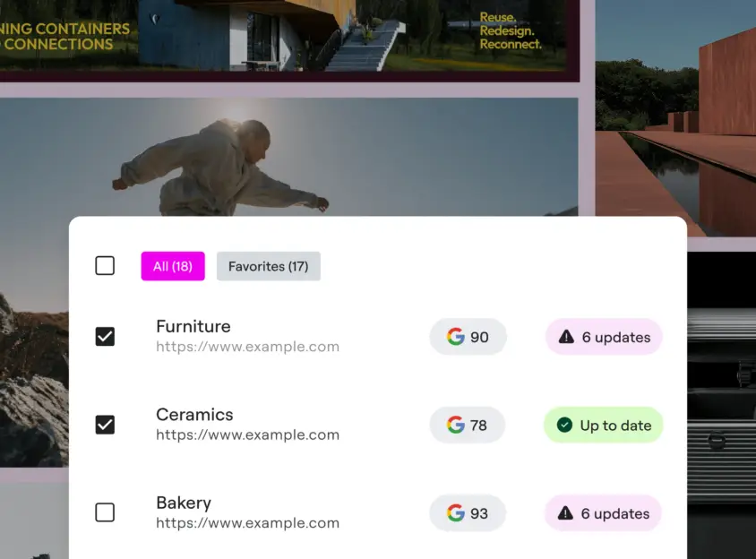
Task: Uncheck the Furniture site checkbox
Action: coord(105,337)
